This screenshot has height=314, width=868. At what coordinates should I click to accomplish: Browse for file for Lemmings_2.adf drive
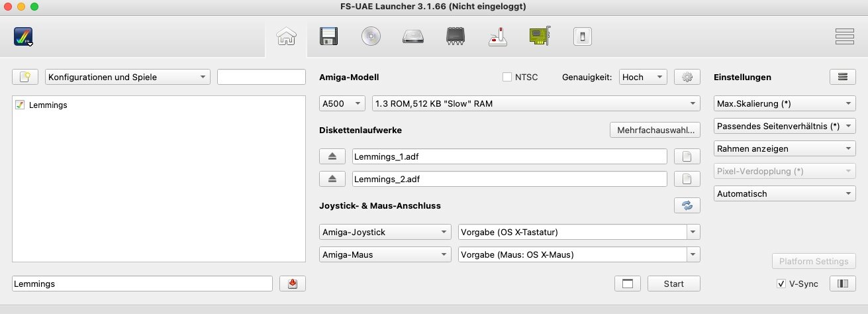point(687,179)
